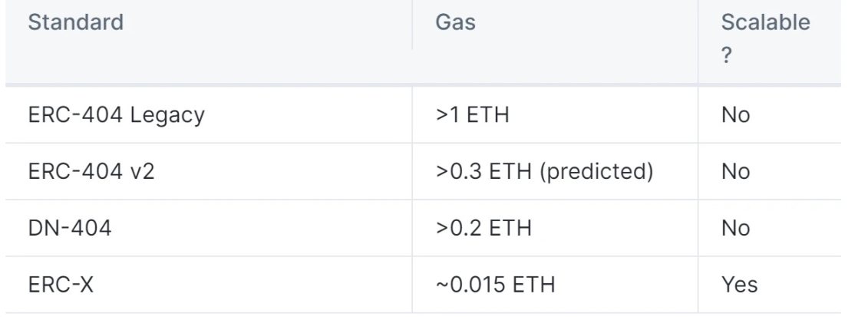Image resolution: width=868 pixels, height=317 pixels.
Task: Click the >0.2 ETH gas value
Action: [484, 228]
